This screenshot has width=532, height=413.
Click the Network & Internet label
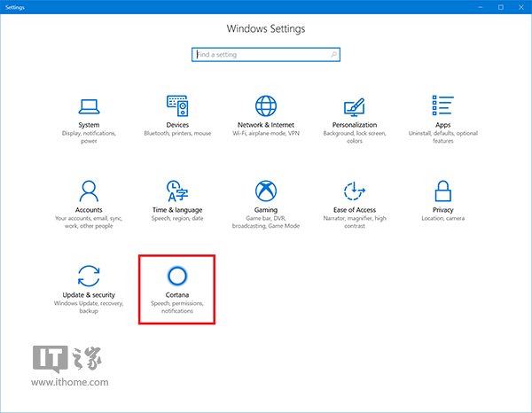[x=266, y=125]
